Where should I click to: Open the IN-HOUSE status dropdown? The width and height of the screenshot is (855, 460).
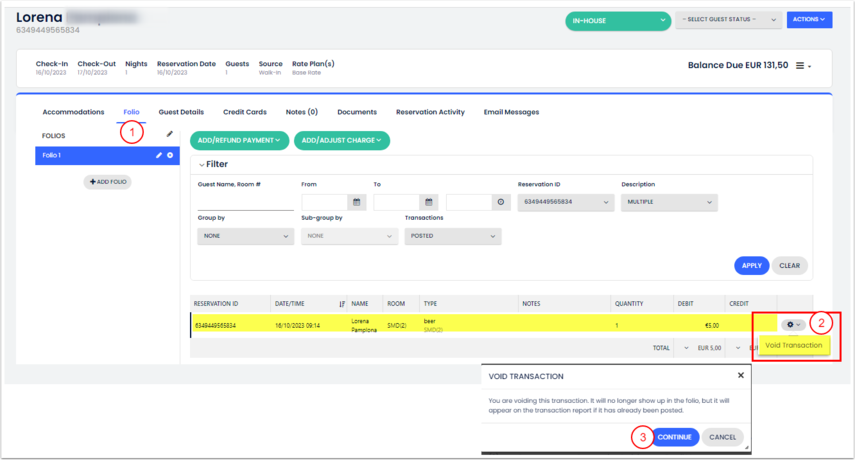tap(617, 20)
